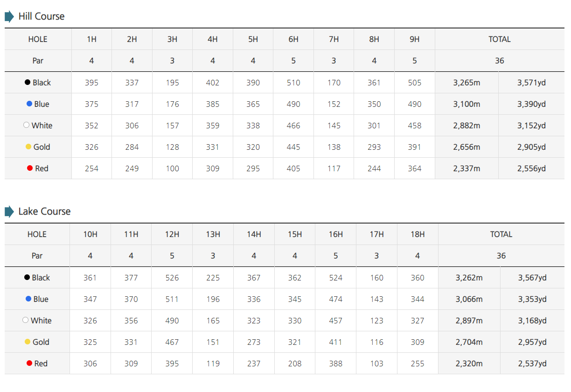This screenshot has width=571, height=392.
Task: Click the White tee circle in Hill Course
Action: [x=27, y=126]
